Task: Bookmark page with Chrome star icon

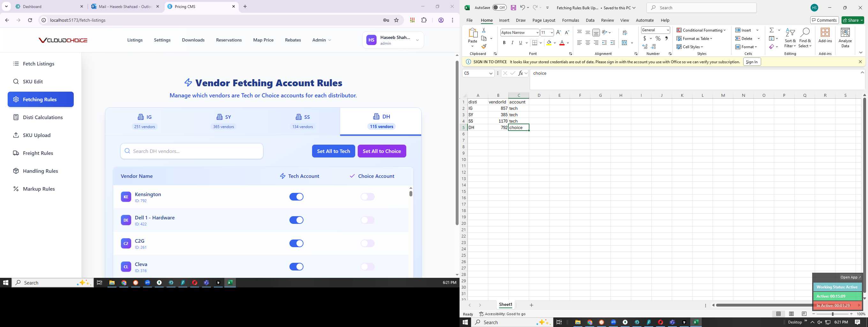Action: point(396,20)
